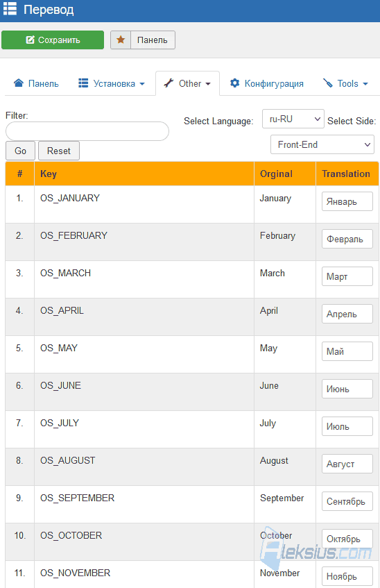The height and width of the screenshot is (588, 380).
Task: Select the OS_OCTOBER key cell
Action: coord(144,542)
